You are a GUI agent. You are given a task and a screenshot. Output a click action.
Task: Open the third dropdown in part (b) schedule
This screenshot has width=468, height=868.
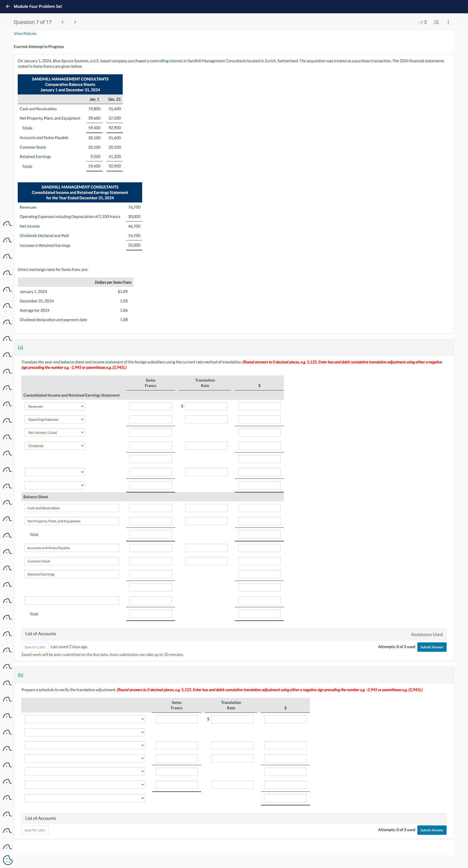(85, 745)
